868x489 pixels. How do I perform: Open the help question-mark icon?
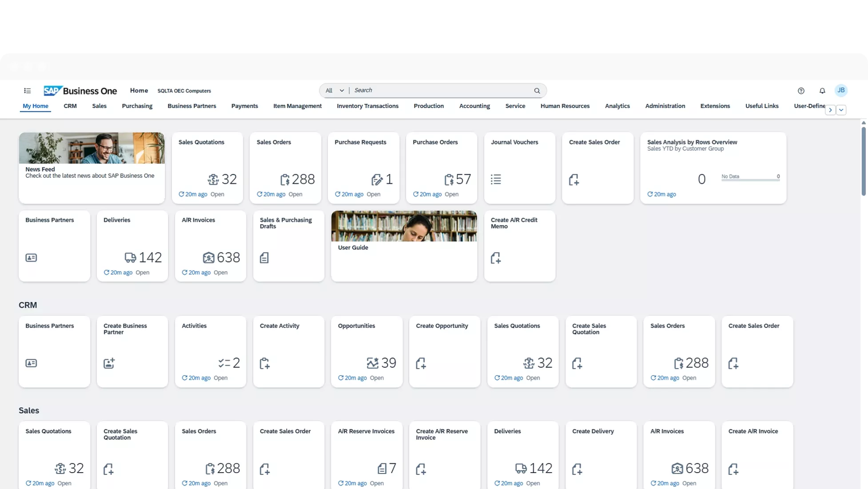801,91
